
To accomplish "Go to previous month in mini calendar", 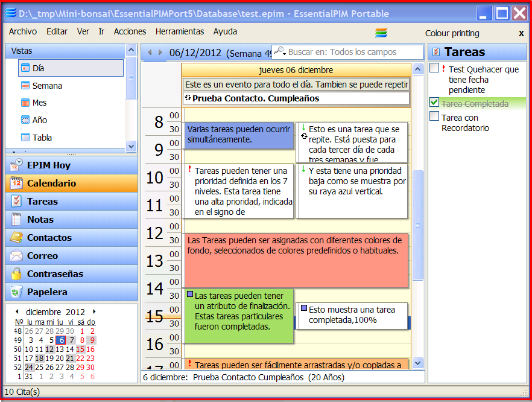I will click(18, 311).
